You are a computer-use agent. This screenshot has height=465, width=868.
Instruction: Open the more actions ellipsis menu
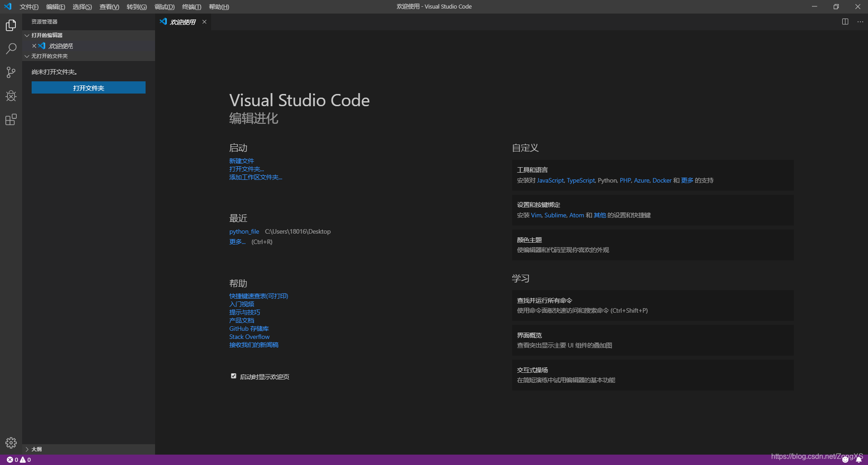coord(860,22)
